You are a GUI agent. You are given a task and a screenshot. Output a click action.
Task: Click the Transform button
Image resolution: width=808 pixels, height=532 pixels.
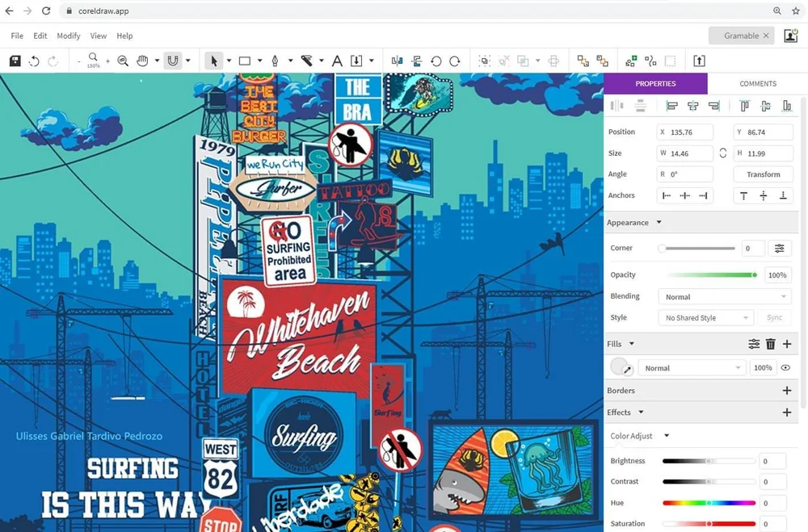pos(763,174)
